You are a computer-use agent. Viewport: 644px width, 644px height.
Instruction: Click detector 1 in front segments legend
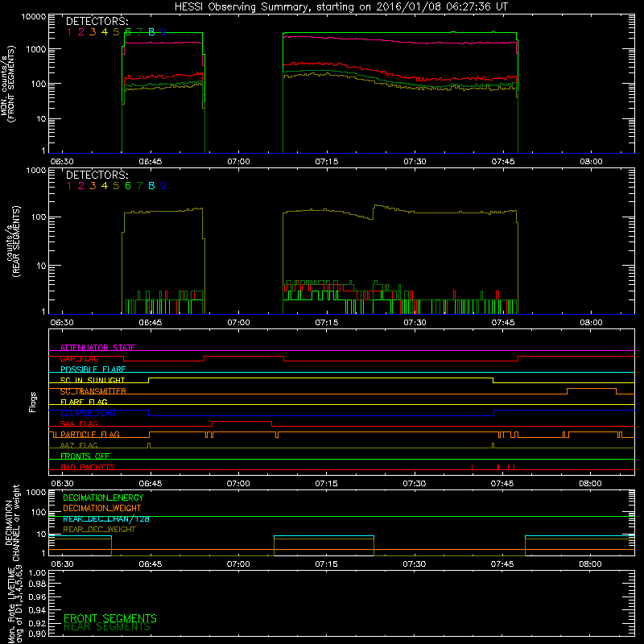[x=69, y=31]
